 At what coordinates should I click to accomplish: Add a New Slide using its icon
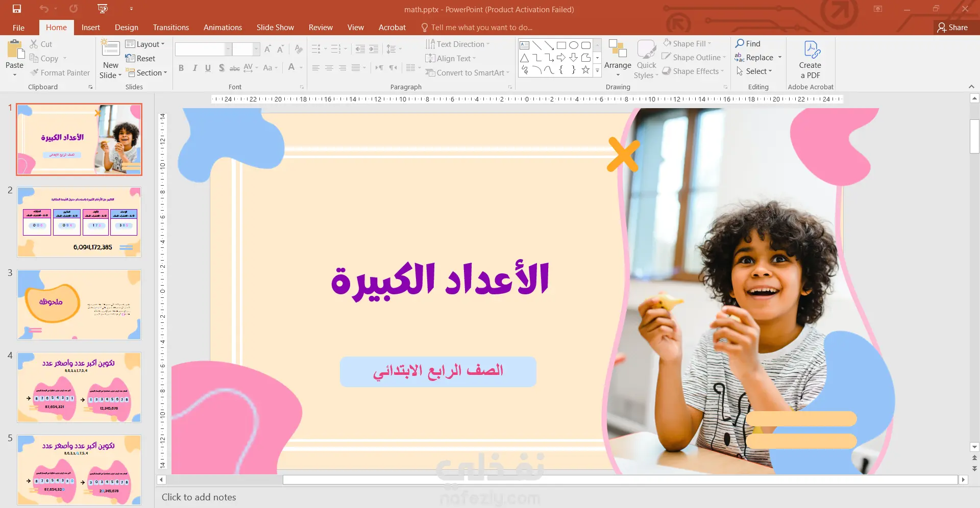(x=110, y=48)
